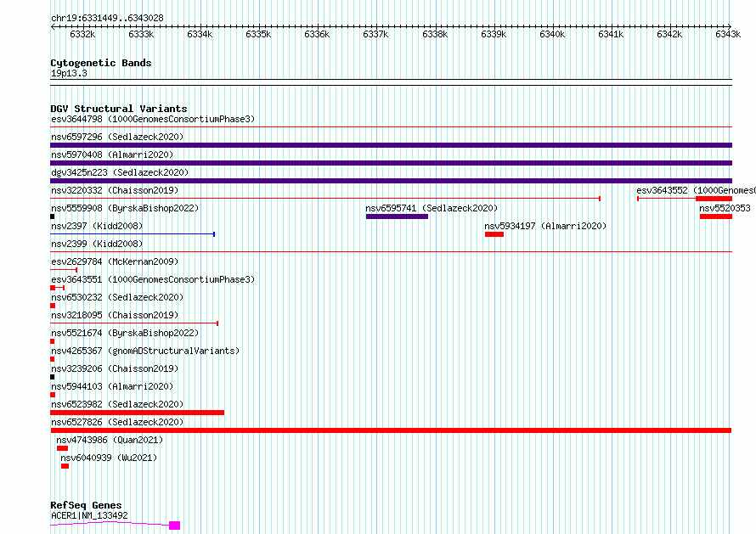756x534 pixels.
Task: Click the 6332k ruler tick
Action: click(82, 34)
